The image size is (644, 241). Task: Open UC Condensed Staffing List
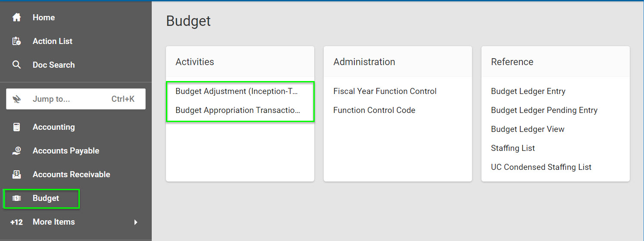tap(541, 167)
